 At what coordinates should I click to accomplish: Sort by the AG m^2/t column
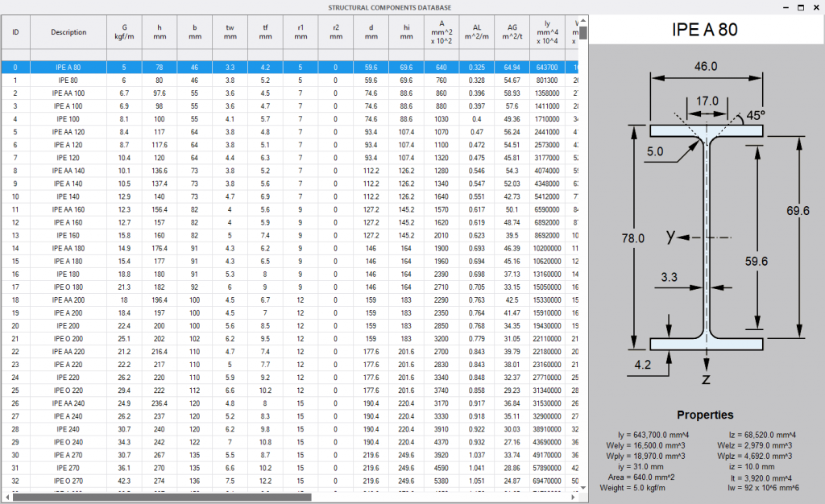pos(512,32)
